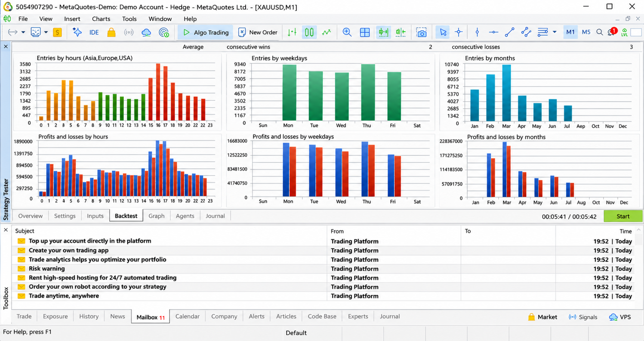Image resolution: width=644 pixels, height=341 pixels.
Task: Launch the IDE MetaEditor
Action: pos(94,32)
